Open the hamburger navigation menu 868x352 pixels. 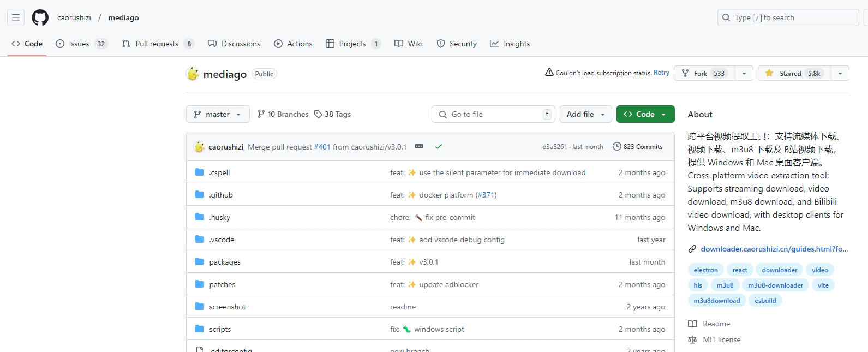(16, 17)
